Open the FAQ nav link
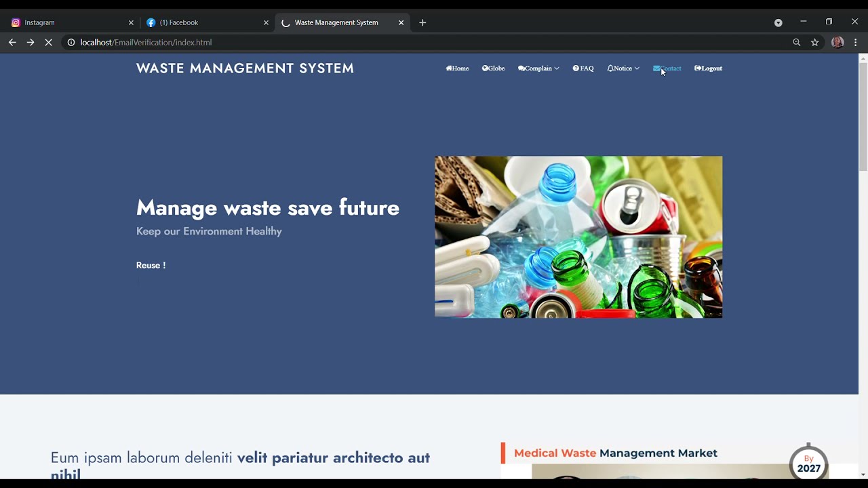 pyautogui.click(x=583, y=68)
